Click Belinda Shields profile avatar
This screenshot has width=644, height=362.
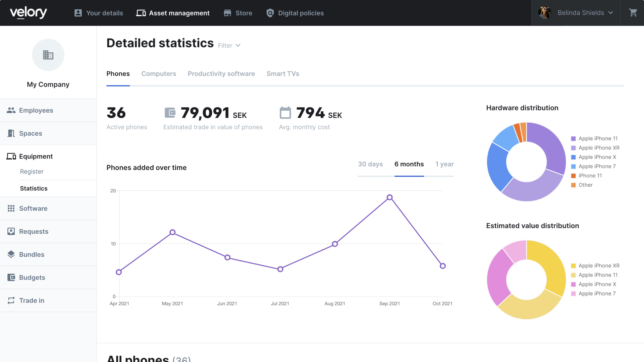click(x=545, y=13)
